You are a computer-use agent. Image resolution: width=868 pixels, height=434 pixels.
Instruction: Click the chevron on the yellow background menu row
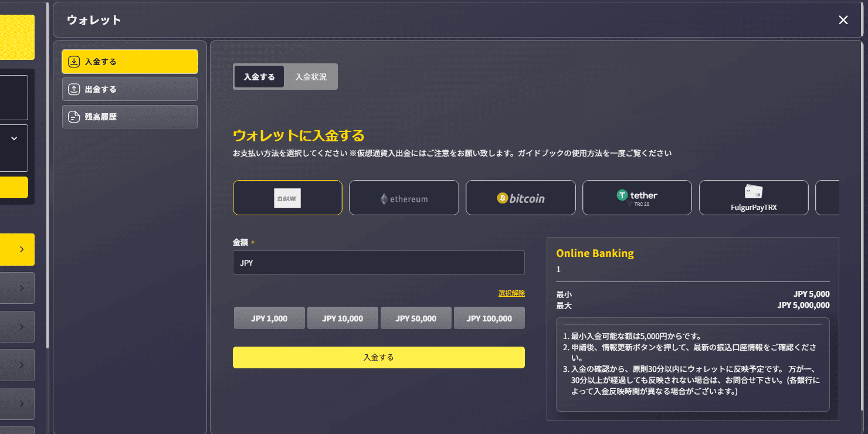point(22,249)
